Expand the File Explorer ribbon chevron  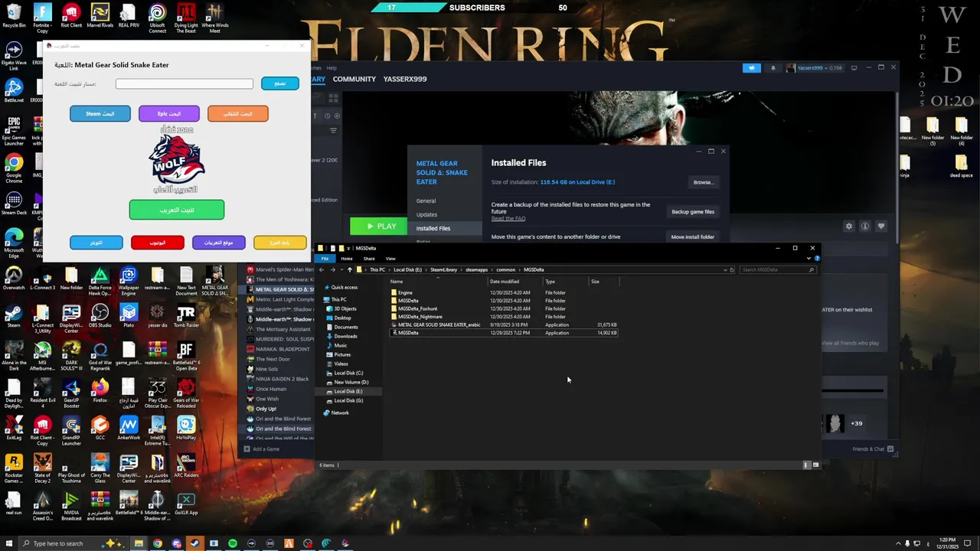pos(809,259)
